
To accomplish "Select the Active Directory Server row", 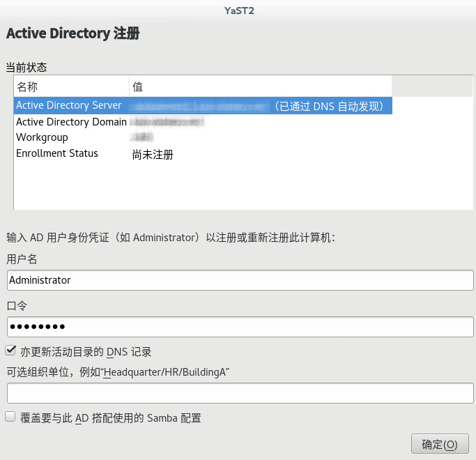I will tap(203, 105).
